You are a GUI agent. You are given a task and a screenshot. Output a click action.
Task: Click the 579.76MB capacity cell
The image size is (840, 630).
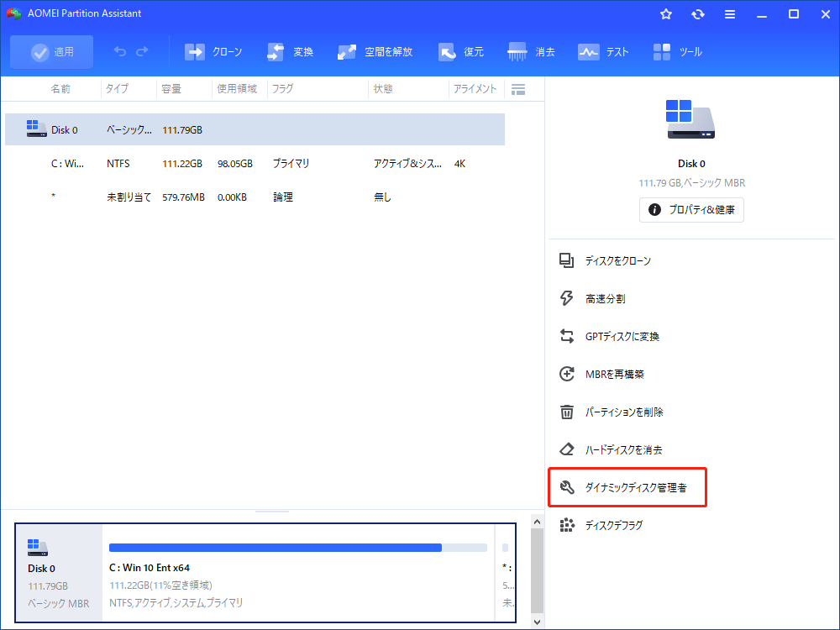click(183, 197)
